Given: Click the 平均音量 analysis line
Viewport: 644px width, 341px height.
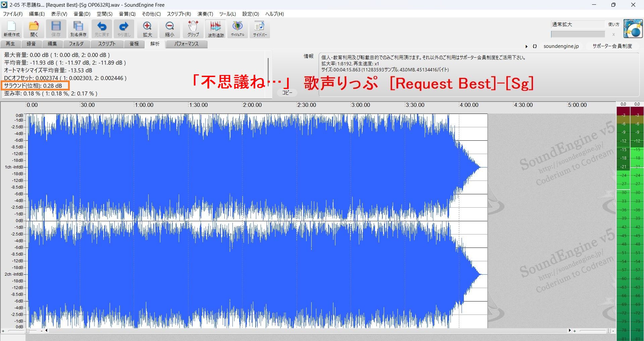Looking at the screenshot, I should 65,63.
